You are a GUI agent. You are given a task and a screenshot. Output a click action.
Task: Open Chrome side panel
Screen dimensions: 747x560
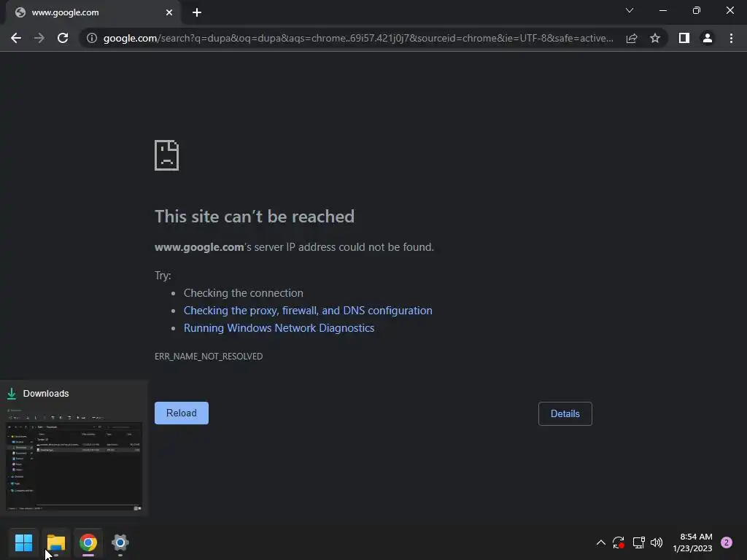[684, 38]
